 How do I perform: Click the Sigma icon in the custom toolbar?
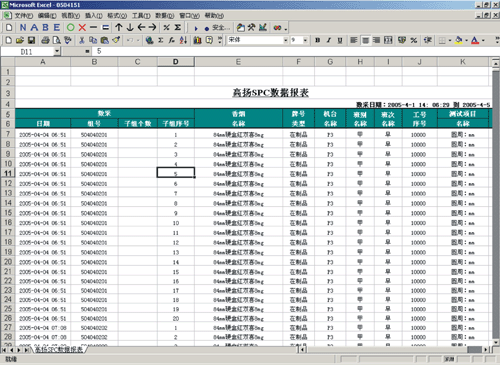pos(178,28)
